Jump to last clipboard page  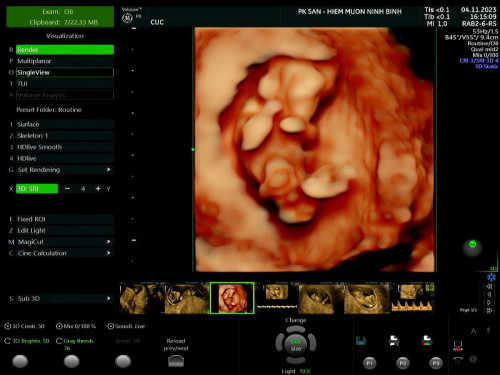tap(489, 310)
